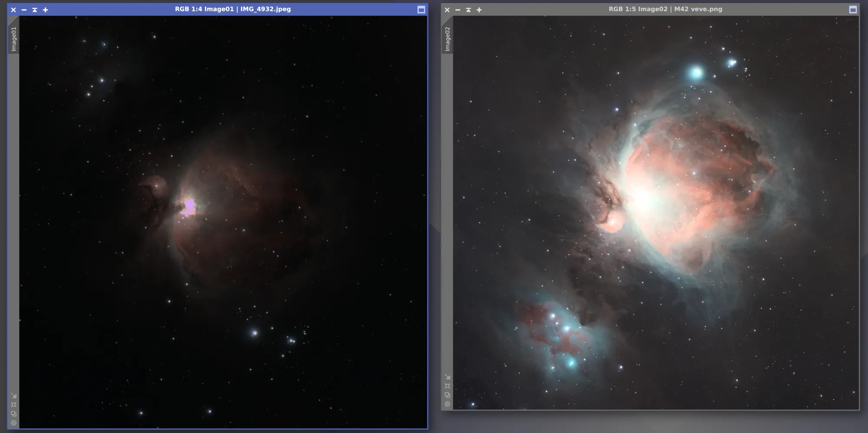Click the overlapping squares icon in the Image02 window
The height and width of the screenshot is (433, 868).
tap(447, 395)
